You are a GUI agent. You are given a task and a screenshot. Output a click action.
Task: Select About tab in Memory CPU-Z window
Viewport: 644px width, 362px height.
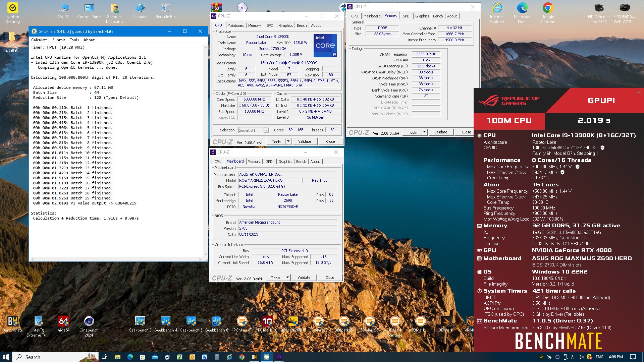point(452,16)
